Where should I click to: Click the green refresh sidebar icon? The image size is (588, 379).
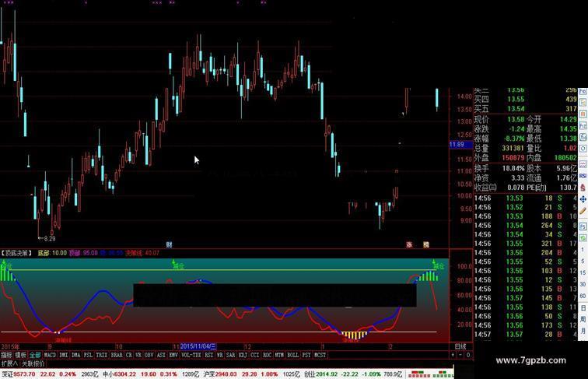point(583,237)
